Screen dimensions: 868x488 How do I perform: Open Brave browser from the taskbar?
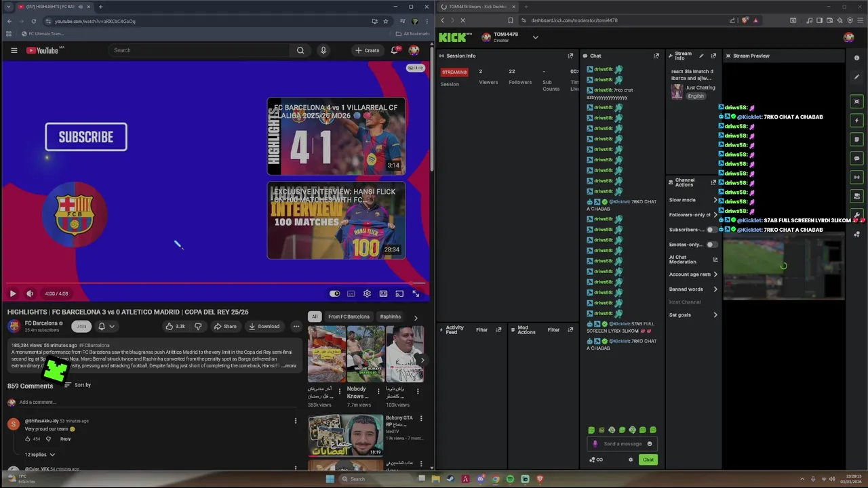[x=540, y=479]
